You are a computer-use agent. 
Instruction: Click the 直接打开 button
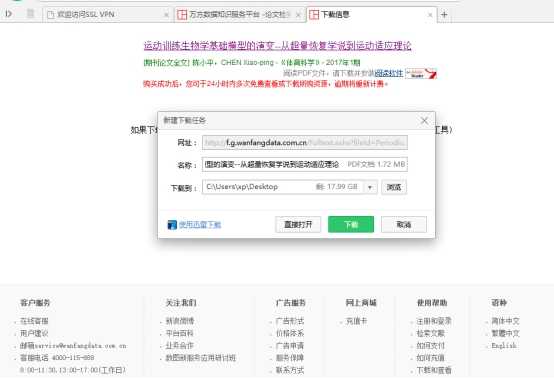(x=298, y=224)
